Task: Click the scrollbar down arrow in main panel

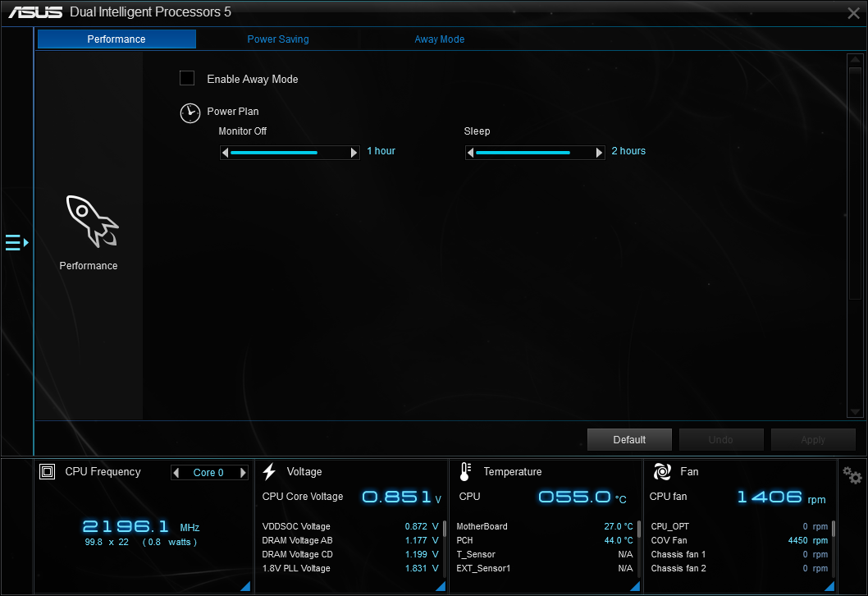Action: click(855, 411)
